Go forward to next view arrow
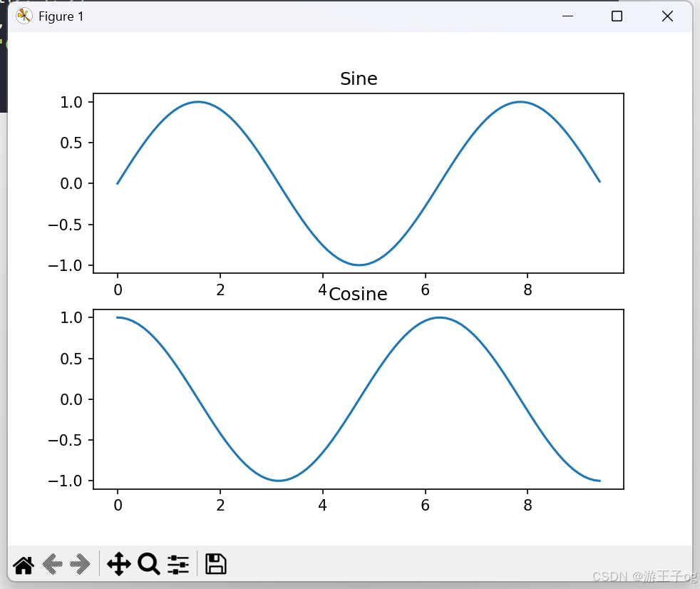The image size is (700, 589). (80, 563)
